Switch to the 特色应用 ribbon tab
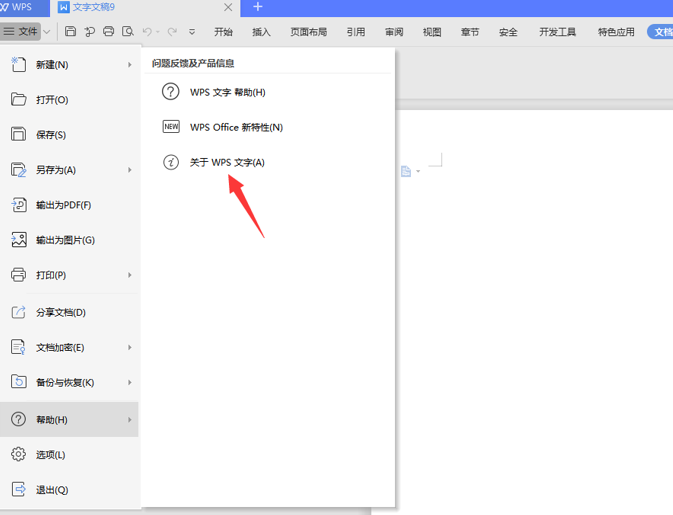673x515 pixels. (x=616, y=32)
